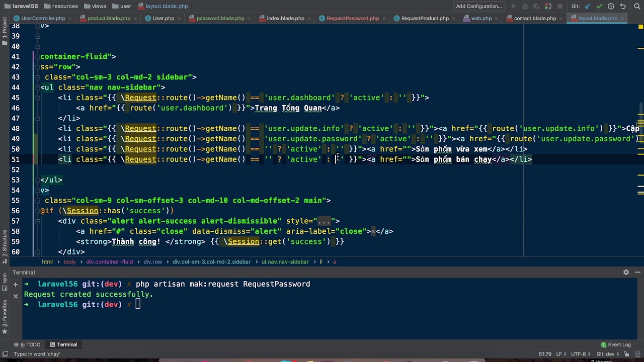
Task: Close the password.blade.php tab
Action: pyautogui.click(x=250, y=19)
